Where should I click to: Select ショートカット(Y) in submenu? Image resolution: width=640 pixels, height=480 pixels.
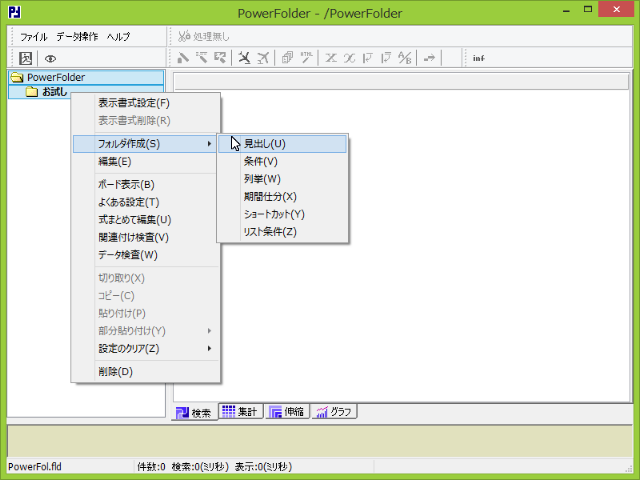(282, 214)
